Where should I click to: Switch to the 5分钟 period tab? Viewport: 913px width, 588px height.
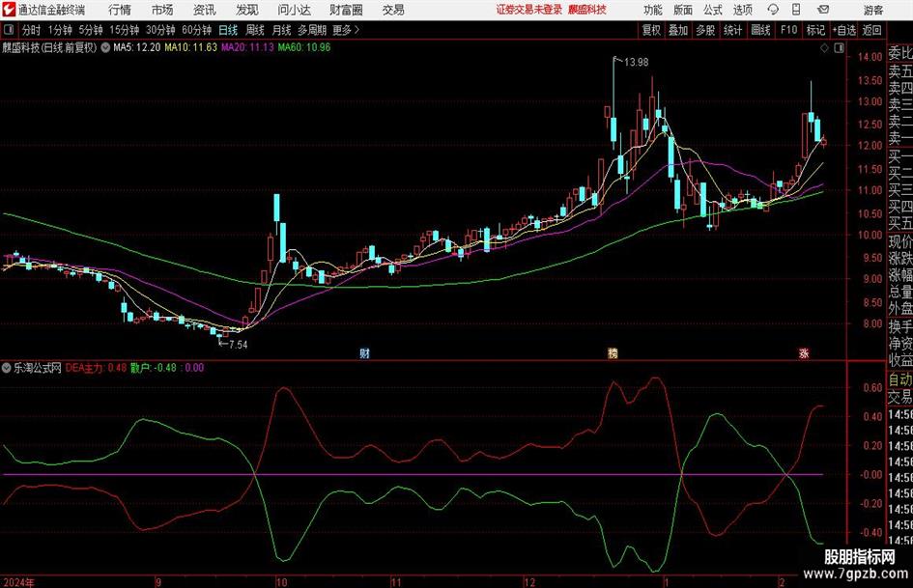click(x=91, y=30)
